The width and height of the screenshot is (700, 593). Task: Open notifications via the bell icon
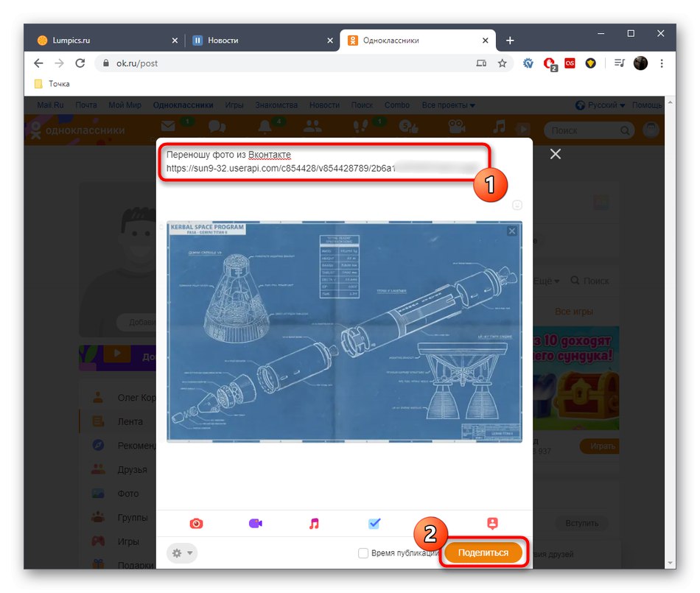[265, 126]
